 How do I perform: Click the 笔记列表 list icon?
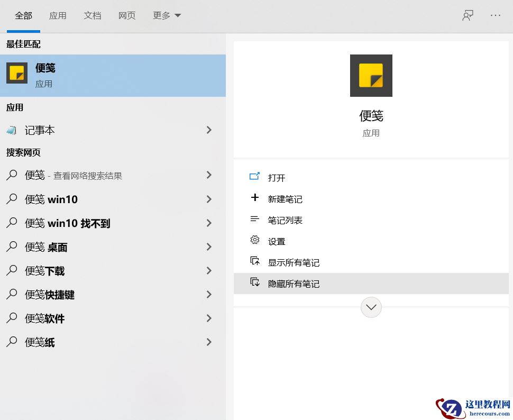(254, 220)
